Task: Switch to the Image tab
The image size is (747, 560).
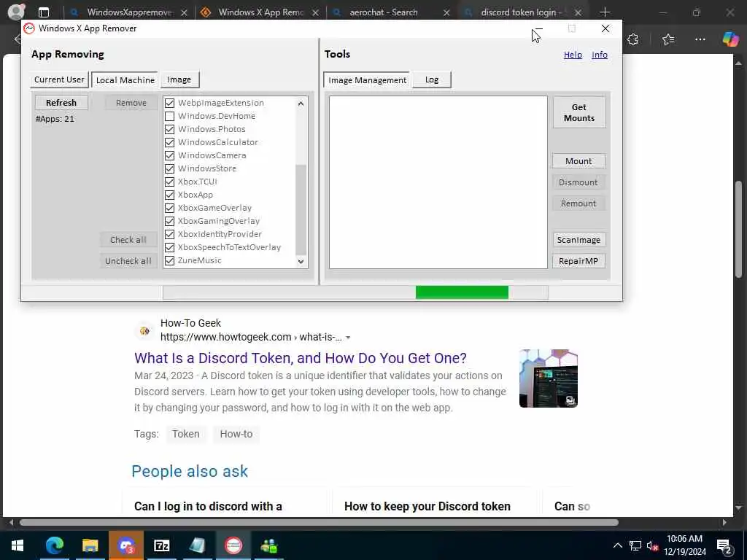Action: [x=179, y=79]
